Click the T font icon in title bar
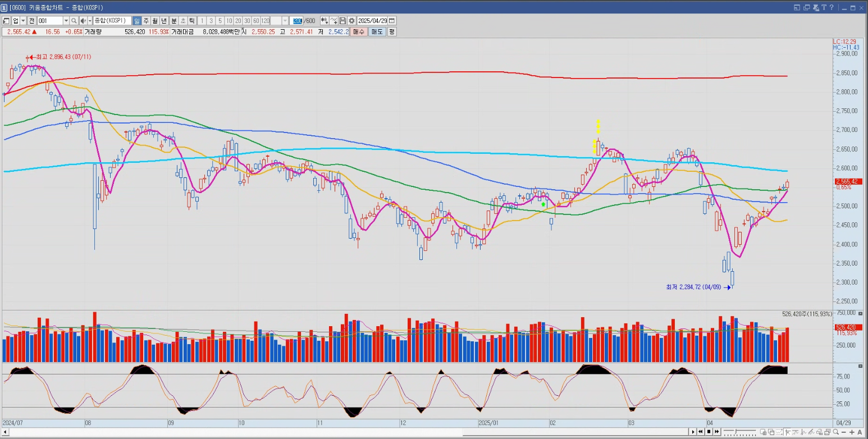Image resolution: width=868 pixels, height=439 pixels. click(824, 8)
